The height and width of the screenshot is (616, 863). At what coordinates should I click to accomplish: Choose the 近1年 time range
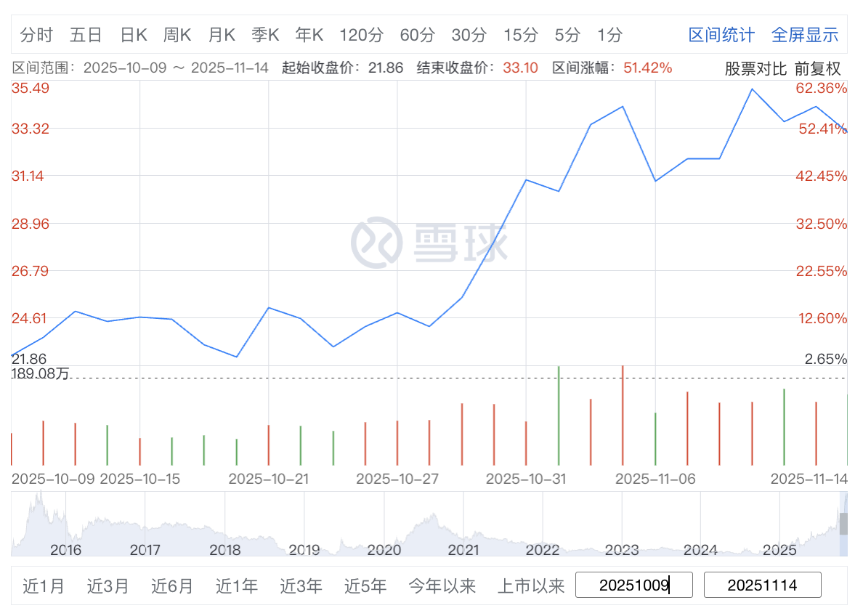[x=237, y=585]
